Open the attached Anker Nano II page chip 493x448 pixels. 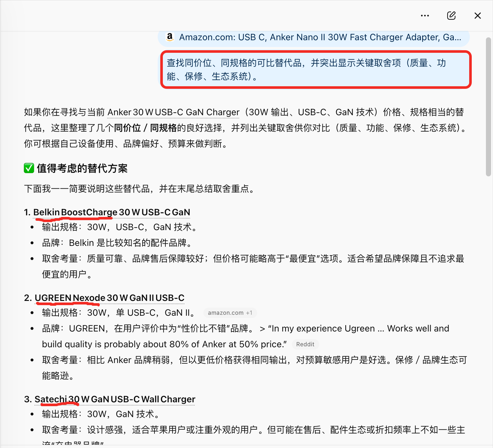click(320, 37)
